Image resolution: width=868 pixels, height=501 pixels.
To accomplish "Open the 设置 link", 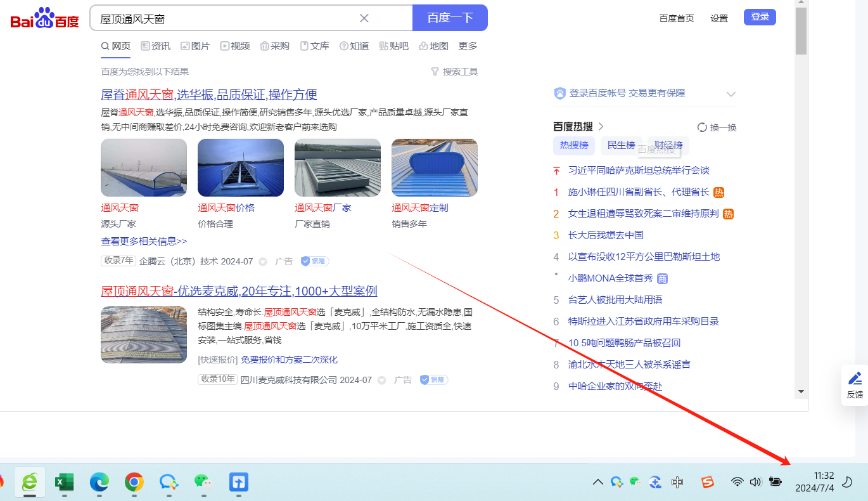I will 719,18.
